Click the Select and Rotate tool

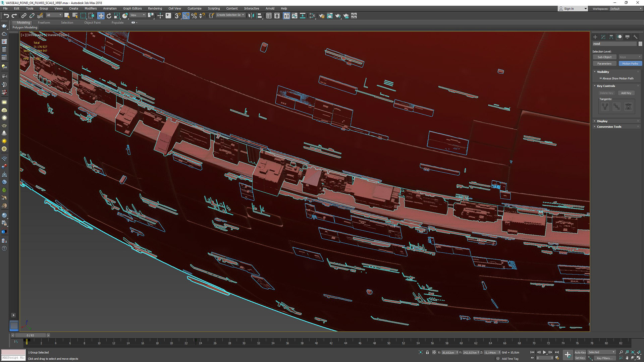pyautogui.click(x=109, y=16)
